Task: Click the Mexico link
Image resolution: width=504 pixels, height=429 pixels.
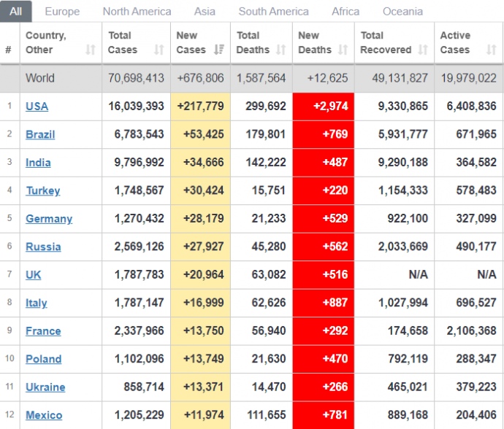Action: [x=44, y=415]
